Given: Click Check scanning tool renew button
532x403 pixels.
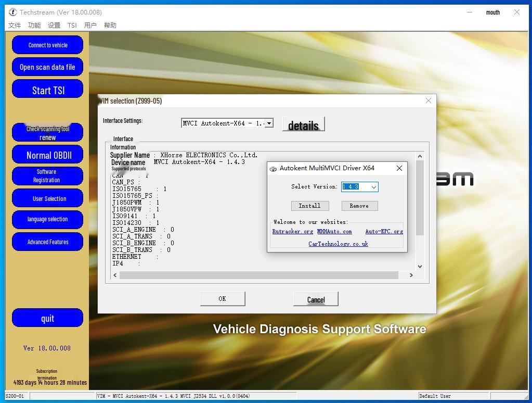Looking at the screenshot, I should pos(47,133).
